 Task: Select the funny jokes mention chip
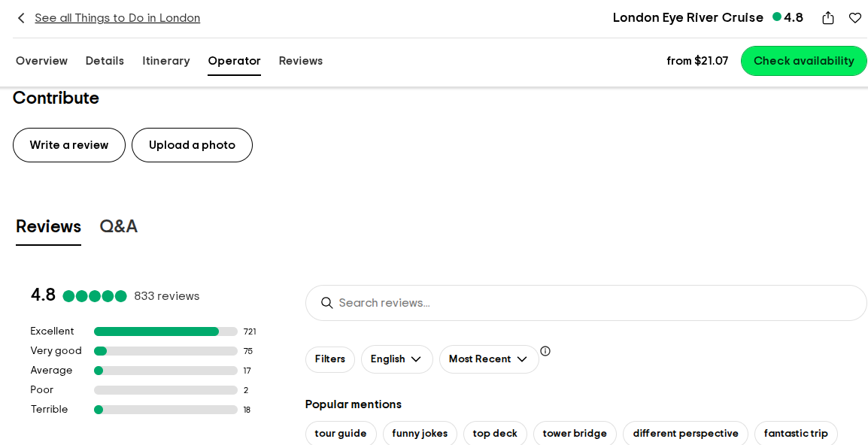click(x=420, y=434)
